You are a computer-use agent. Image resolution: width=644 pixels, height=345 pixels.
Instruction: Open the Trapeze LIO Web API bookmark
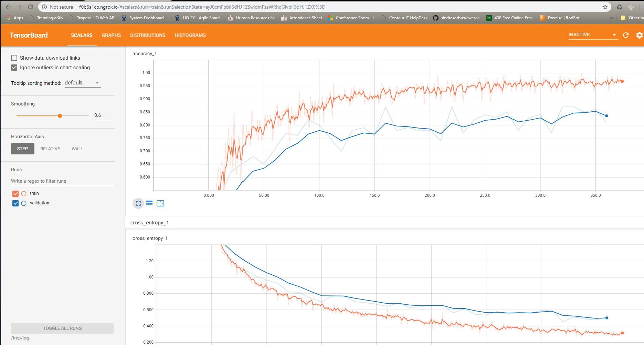93,18
